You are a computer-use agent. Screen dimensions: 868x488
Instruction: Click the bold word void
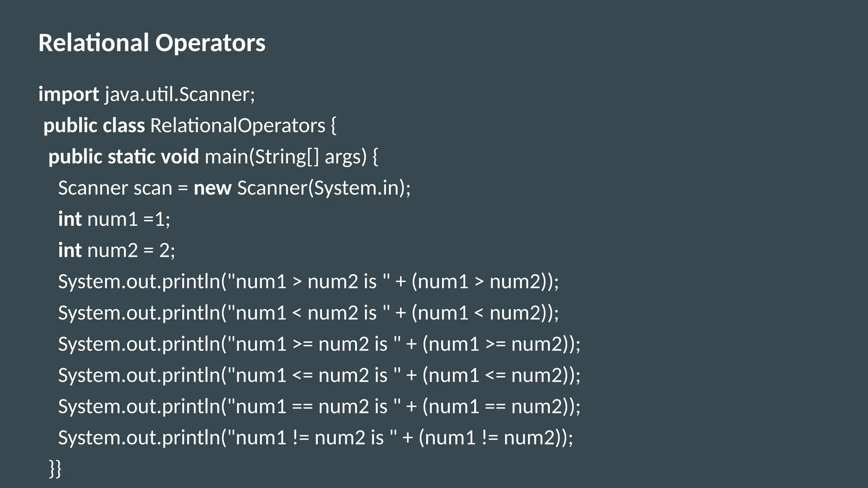(x=180, y=157)
